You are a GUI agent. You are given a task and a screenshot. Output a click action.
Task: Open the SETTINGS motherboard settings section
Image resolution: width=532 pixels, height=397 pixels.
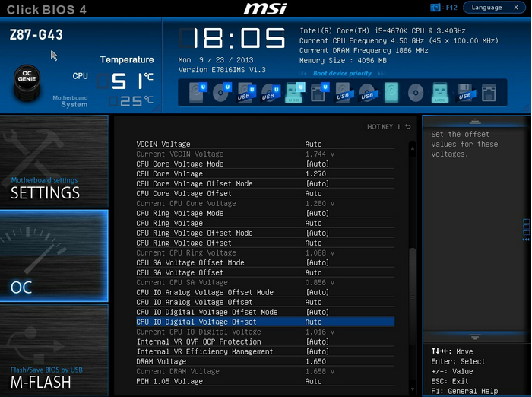click(54, 161)
